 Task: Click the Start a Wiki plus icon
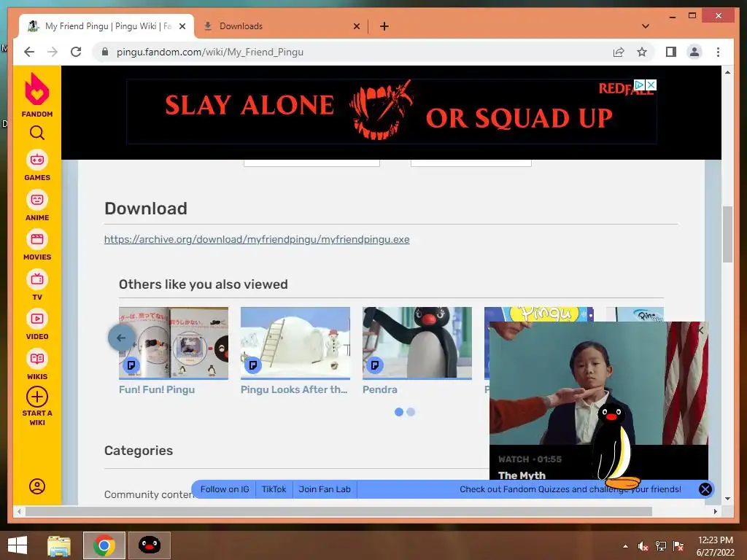click(x=36, y=397)
